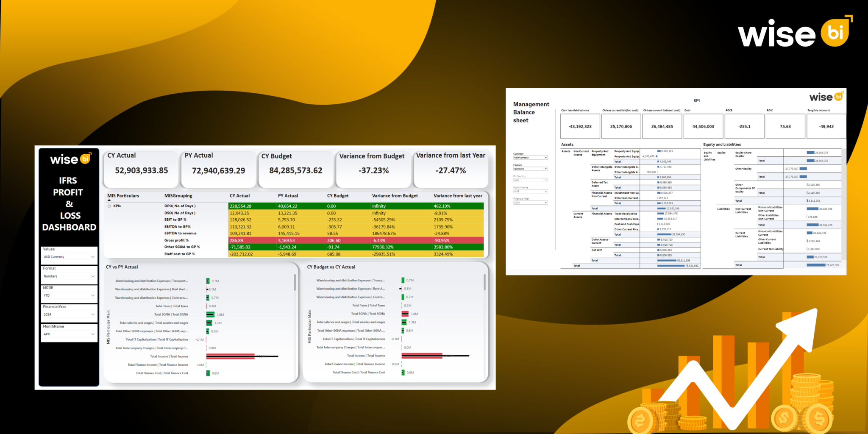Click the Total SGNA bar in CY Budget vs CY Actual chart
868x434 pixels.
[406, 314]
